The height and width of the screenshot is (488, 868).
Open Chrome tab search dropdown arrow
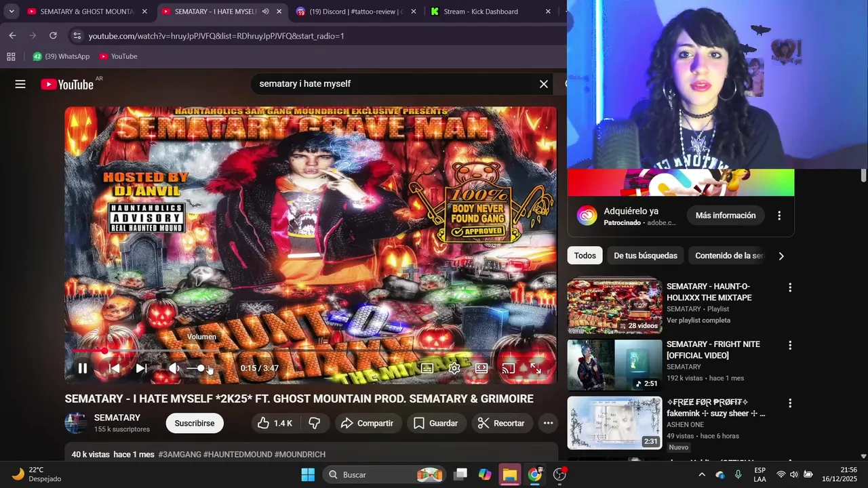[12, 12]
